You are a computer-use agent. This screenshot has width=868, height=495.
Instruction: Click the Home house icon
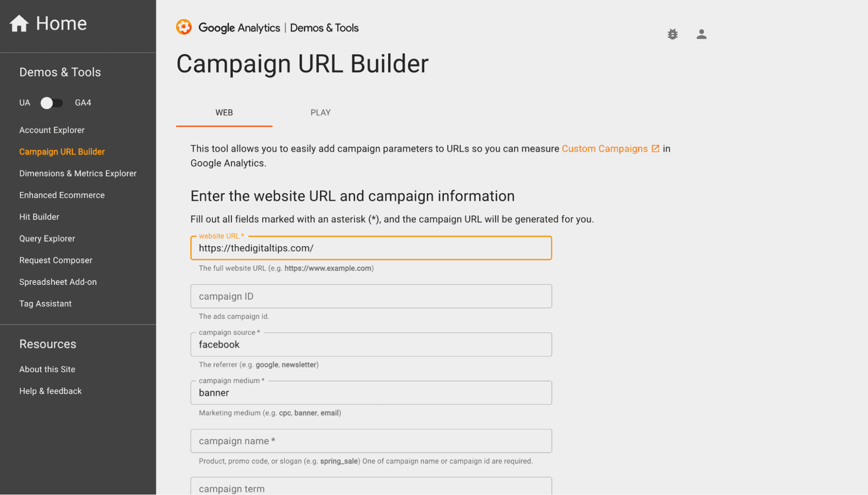click(19, 23)
